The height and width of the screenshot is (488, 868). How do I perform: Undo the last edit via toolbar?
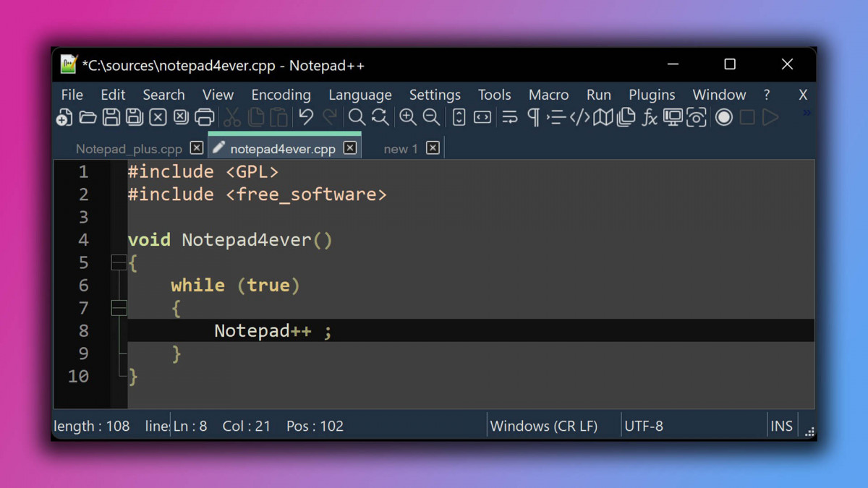306,118
